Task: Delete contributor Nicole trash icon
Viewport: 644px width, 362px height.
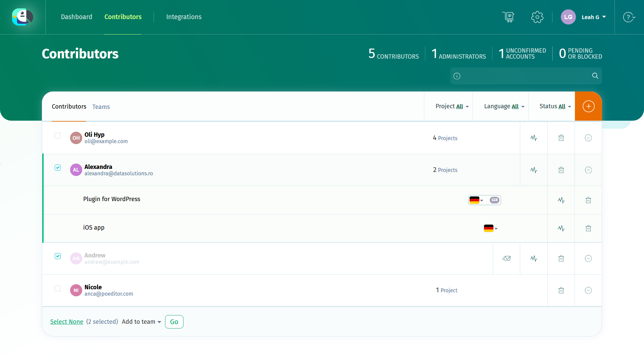Action: (561, 290)
